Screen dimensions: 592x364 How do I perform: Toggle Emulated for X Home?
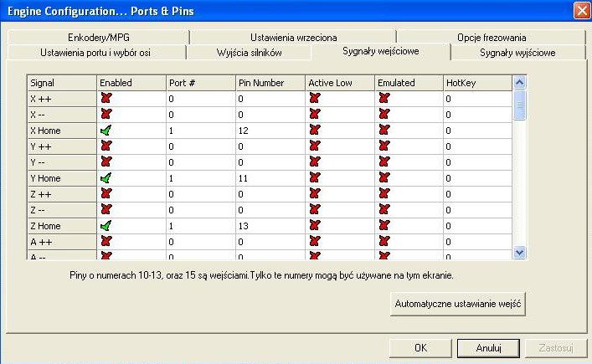click(384, 131)
